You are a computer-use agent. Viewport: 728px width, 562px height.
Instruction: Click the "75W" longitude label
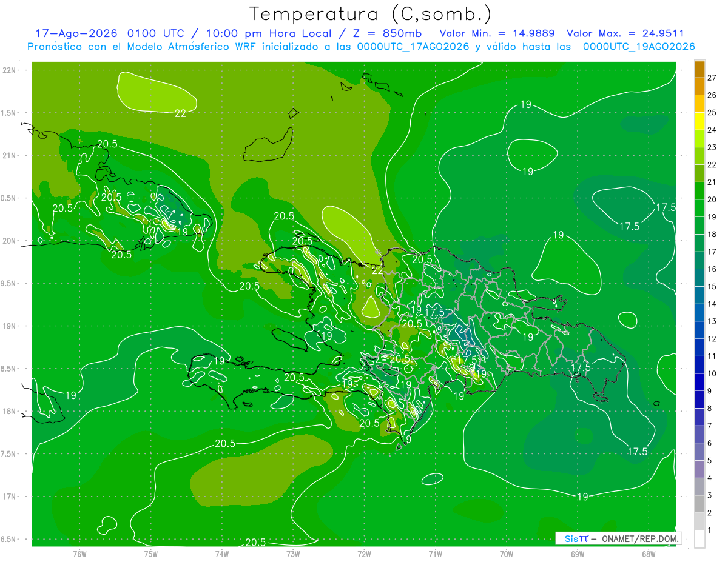click(x=151, y=554)
